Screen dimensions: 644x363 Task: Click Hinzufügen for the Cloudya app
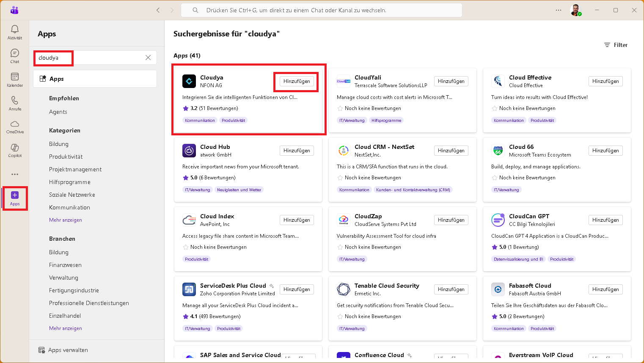(x=297, y=81)
